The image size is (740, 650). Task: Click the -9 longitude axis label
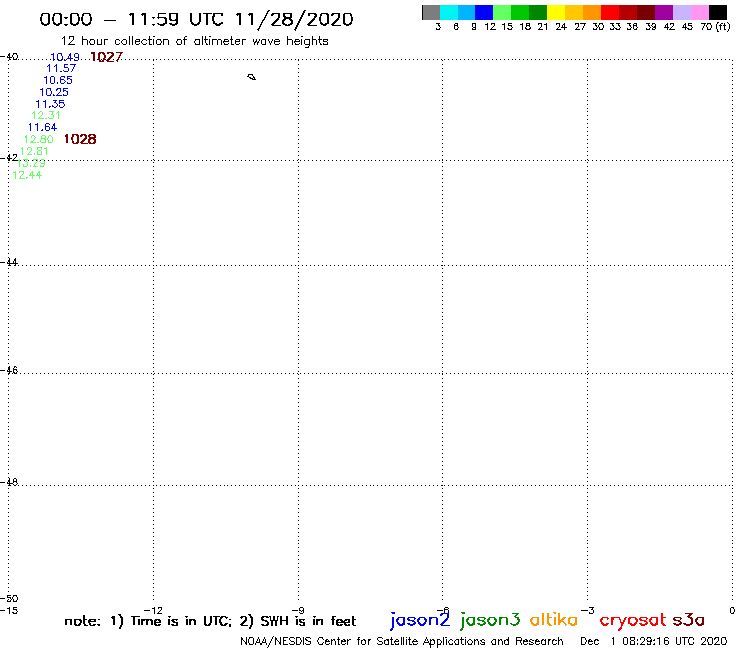click(x=298, y=610)
